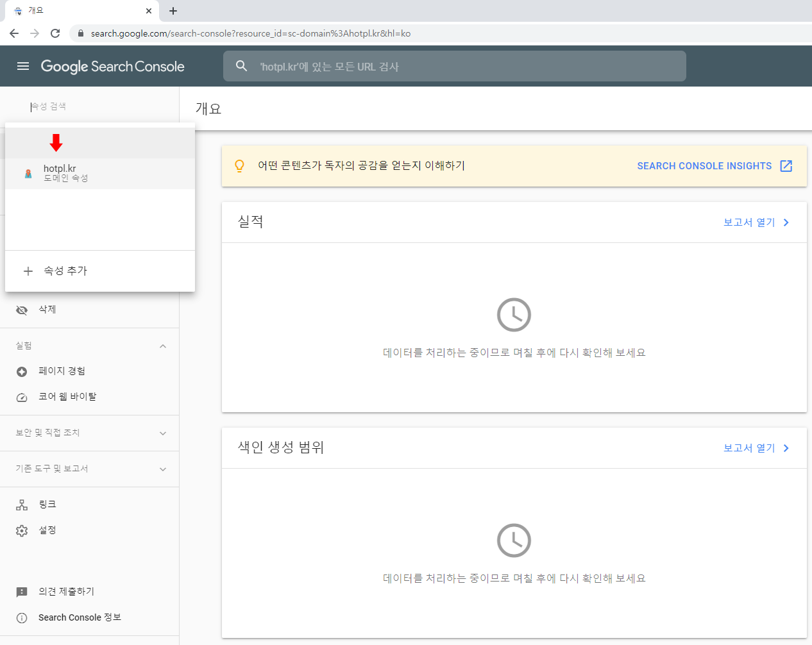Click the plus icon beside 속성 추가
This screenshot has height=645, width=812.
(28, 271)
